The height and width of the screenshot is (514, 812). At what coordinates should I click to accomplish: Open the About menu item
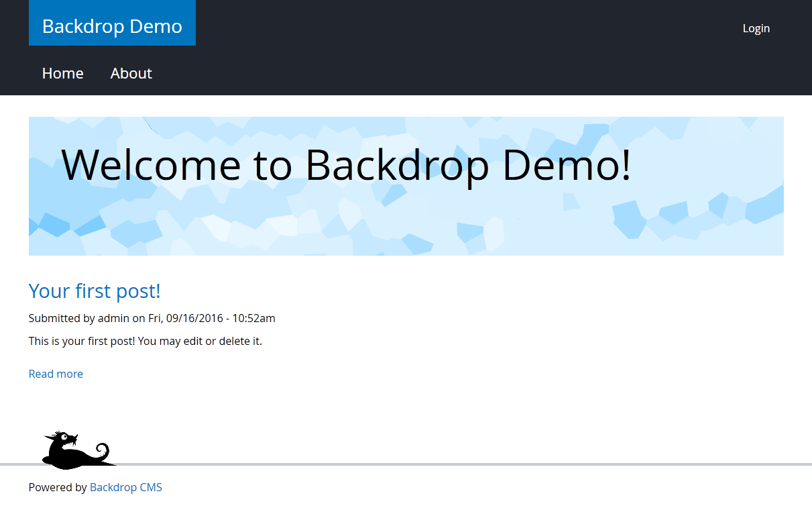pyautogui.click(x=131, y=73)
